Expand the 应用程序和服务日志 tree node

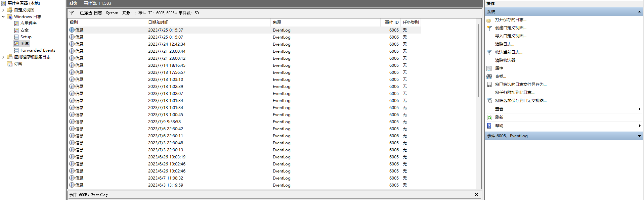(3, 57)
